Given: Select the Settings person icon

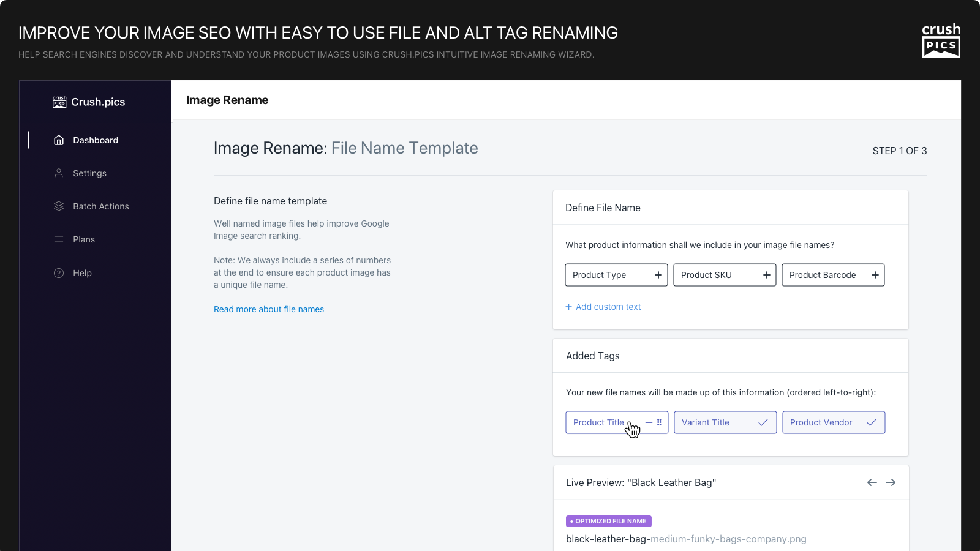Looking at the screenshot, I should pos(59,173).
